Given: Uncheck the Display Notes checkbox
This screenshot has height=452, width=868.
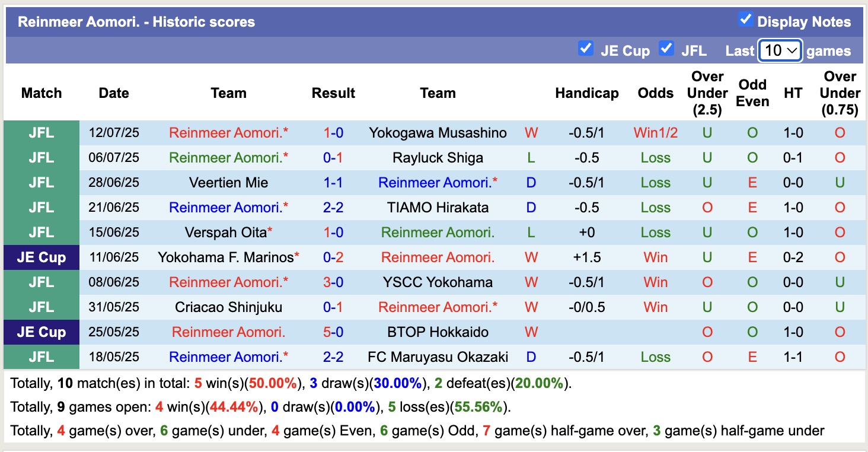Looking at the screenshot, I should coord(745,18).
